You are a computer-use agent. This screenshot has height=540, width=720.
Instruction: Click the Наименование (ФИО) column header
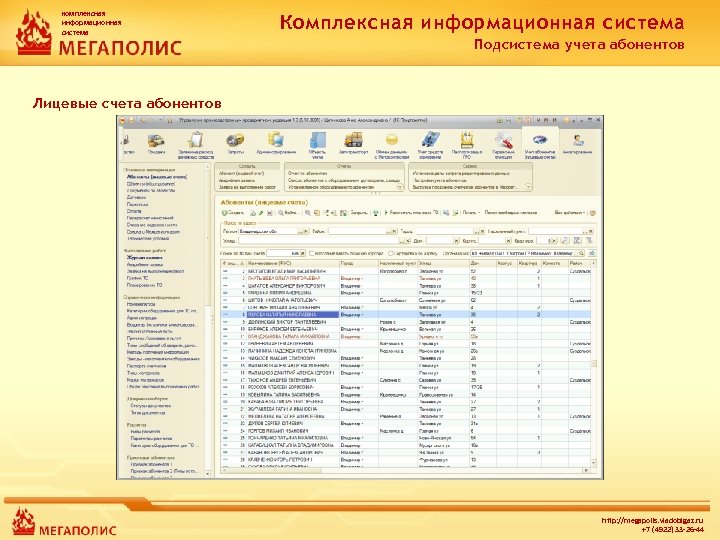point(292,264)
